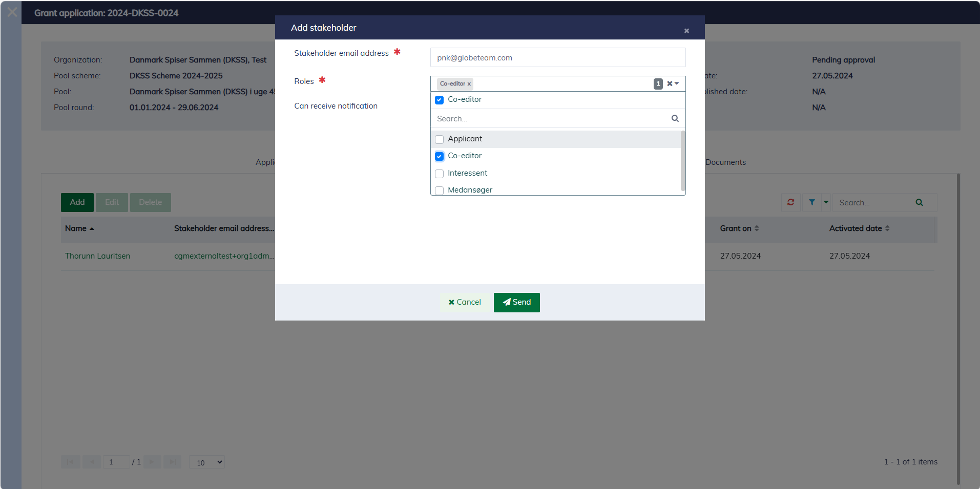
Task: Open the grid filter icon
Action: point(812,202)
